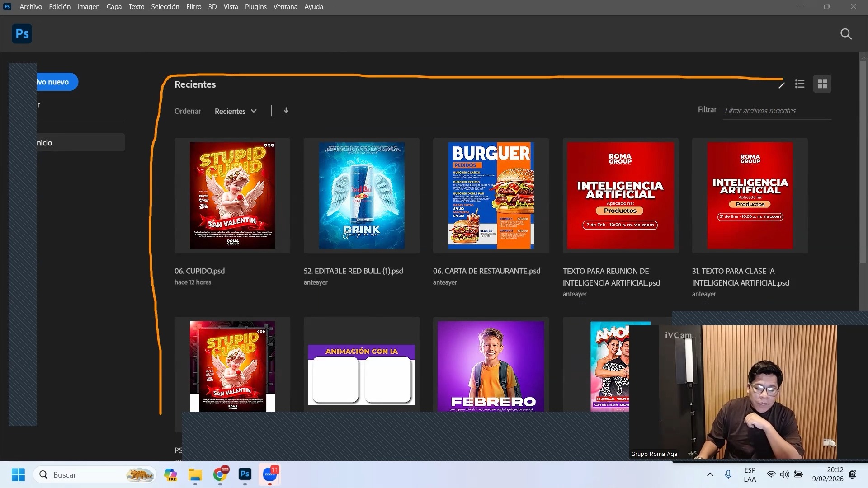Viewport: 868px width, 488px height.
Task: Open the Edición menu
Action: click(x=60, y=7)
